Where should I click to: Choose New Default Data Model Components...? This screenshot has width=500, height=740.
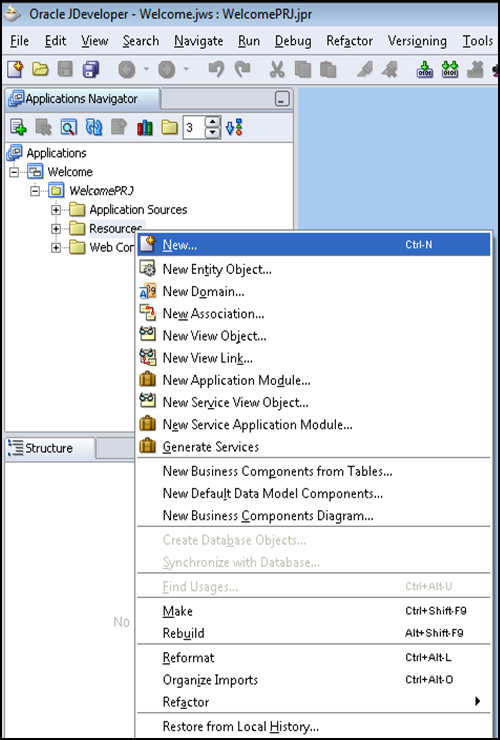(314, 494)
